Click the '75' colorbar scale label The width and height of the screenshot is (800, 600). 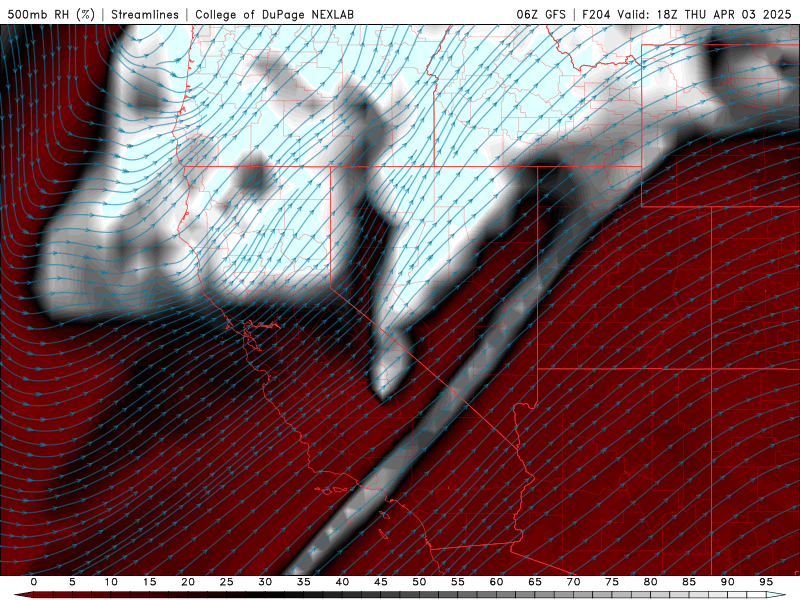click(612, 582)
